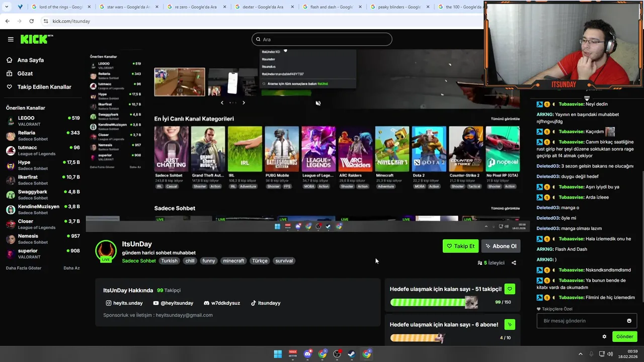Expand list with Daha Fazla Göster
This screenshot has height=362, width=644.
[24, 268]
